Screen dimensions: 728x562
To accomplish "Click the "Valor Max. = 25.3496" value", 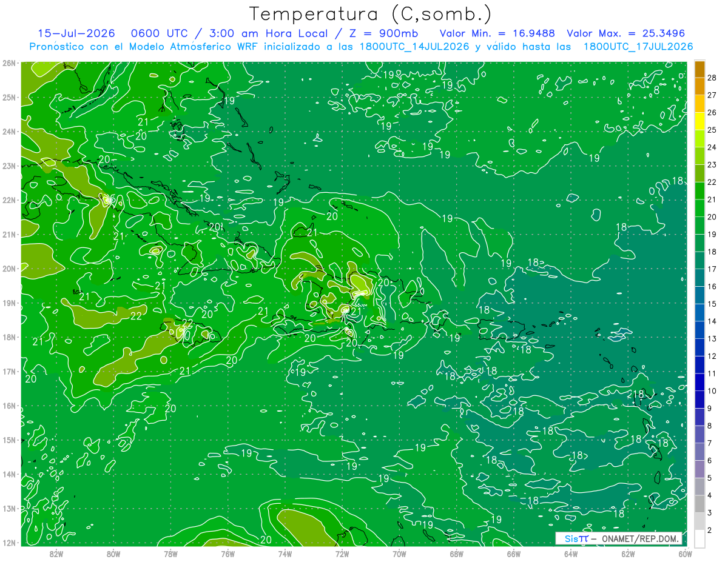I will 625,33.
